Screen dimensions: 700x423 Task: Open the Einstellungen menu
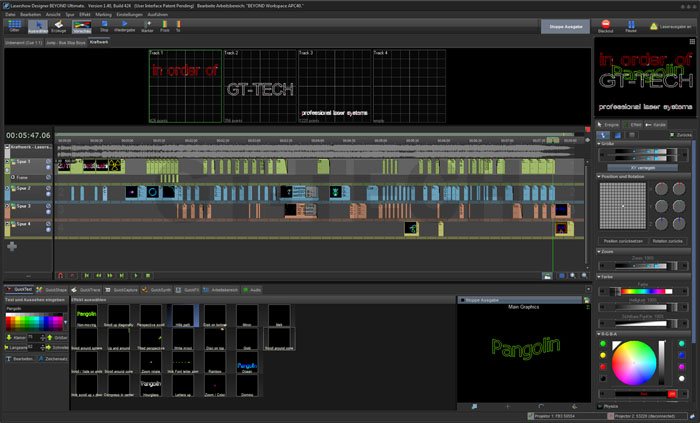pyautogui.click(x=129, y=14)
